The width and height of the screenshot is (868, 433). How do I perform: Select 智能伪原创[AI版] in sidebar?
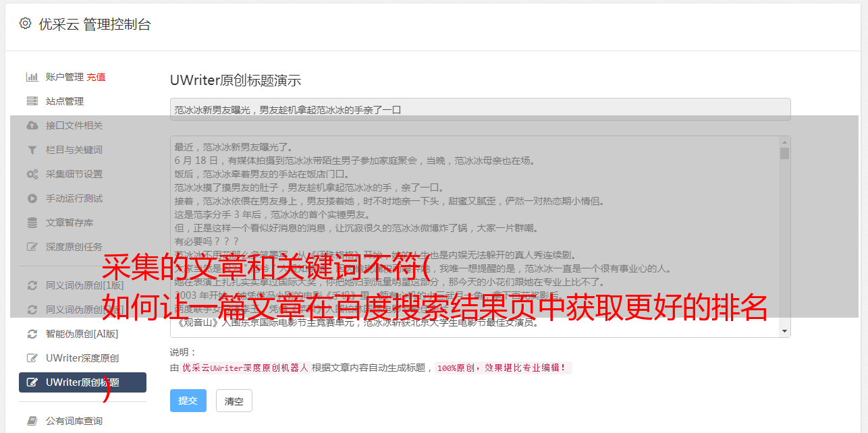pyautogui.click(x=82, y=334)
